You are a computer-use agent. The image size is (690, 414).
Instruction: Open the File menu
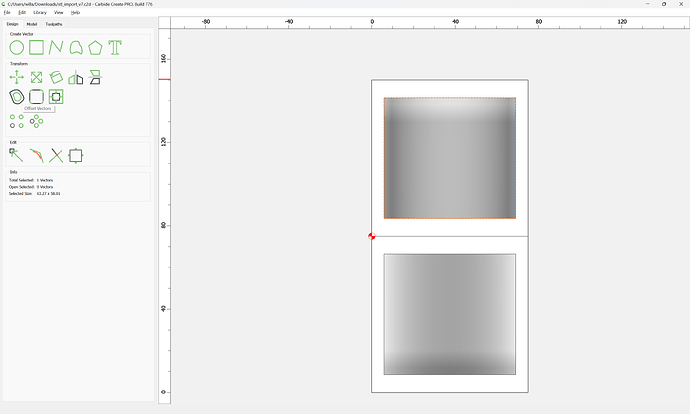coord(7,12)
